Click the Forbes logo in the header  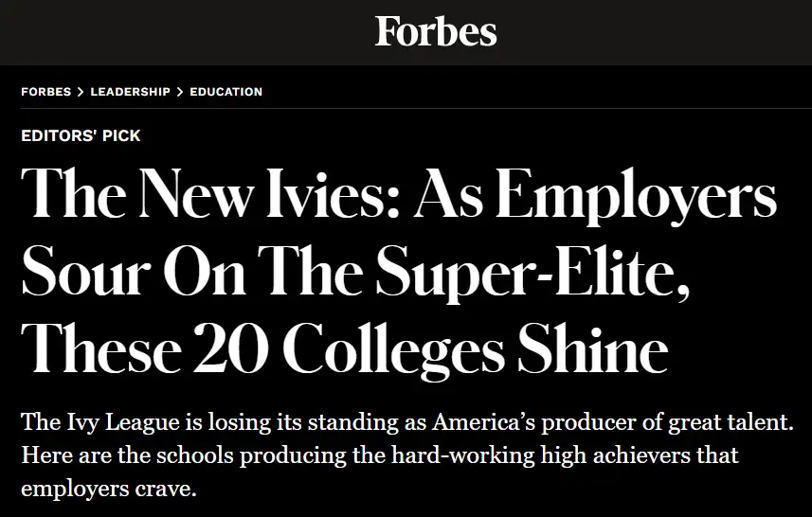click(436, 31)
